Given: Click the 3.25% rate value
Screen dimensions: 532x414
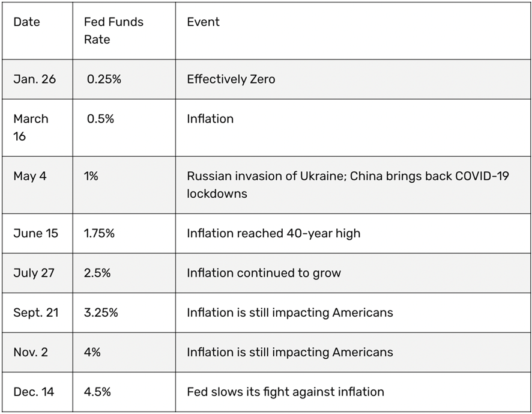Looking at the screenshot, I should pos(101,312).
